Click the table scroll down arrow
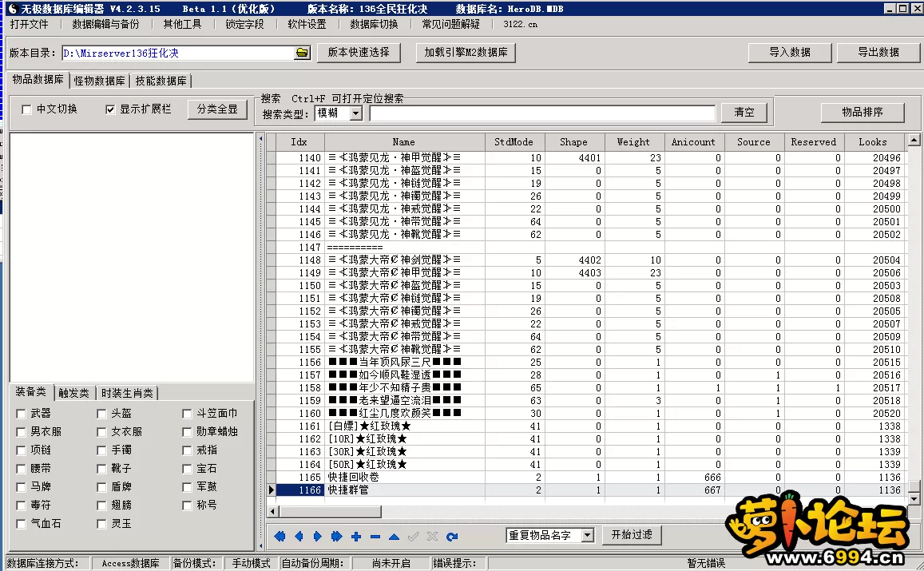 click(x=914, y=498)
